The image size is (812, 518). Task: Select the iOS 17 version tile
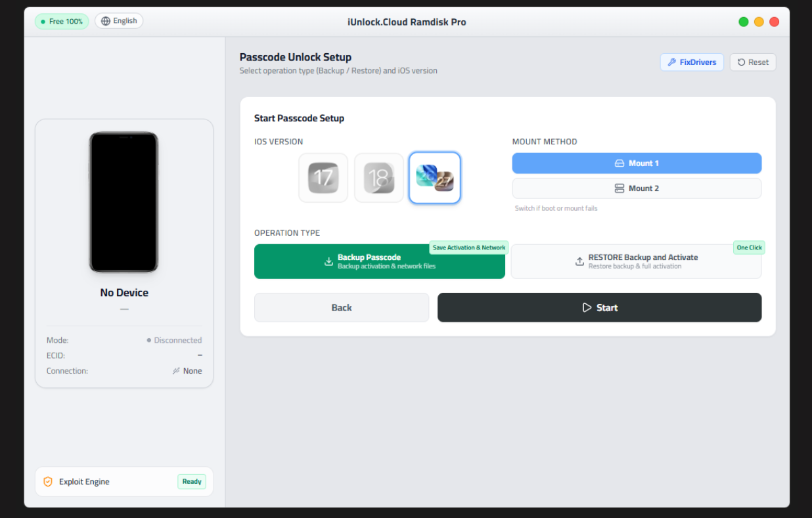(x=323, y=178)
